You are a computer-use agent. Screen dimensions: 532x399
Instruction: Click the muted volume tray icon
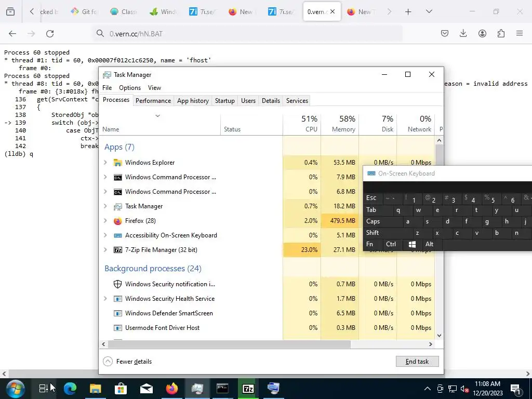[465, 389]
